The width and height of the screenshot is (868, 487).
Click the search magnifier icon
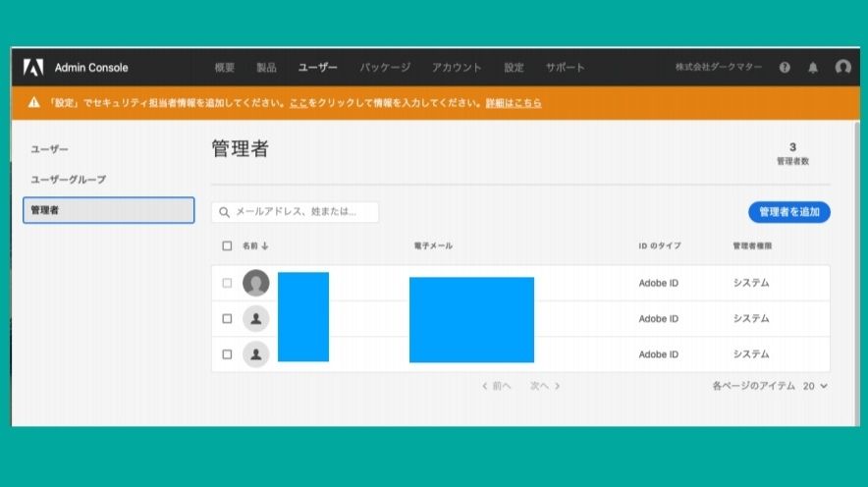225,212
